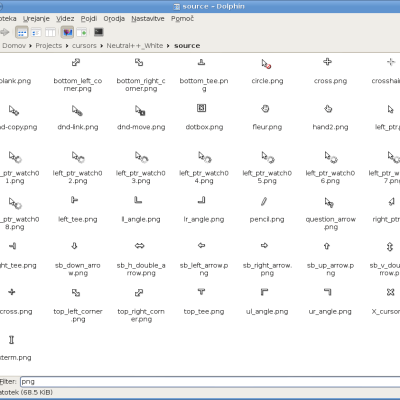The height and width of the screenshot is (400, 400).
Task: Select the pencil.png file icon
Action: [264, 201]
